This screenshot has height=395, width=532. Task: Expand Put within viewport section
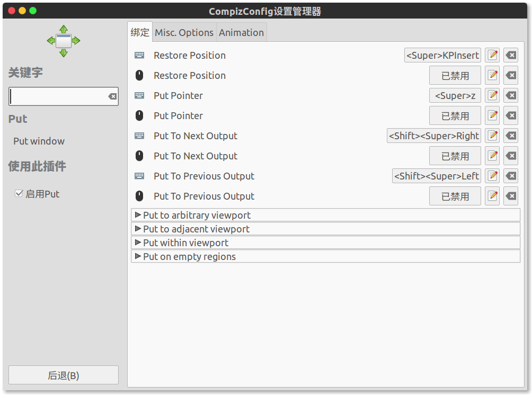138,243
